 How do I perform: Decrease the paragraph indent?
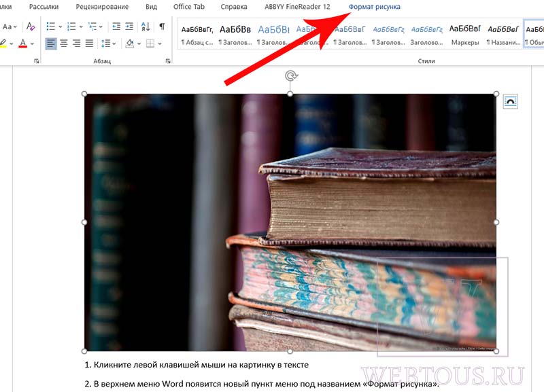coord(116,26)
